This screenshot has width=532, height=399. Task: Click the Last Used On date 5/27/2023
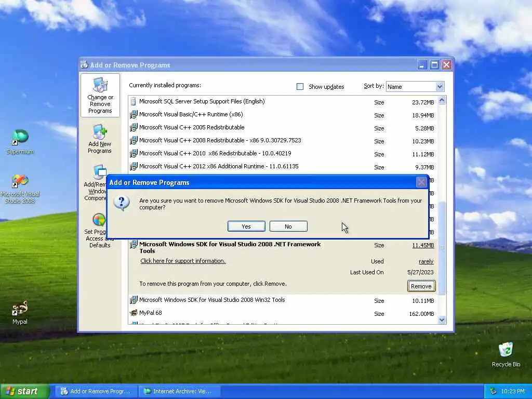pyautogui.click(x=420, y=272)
